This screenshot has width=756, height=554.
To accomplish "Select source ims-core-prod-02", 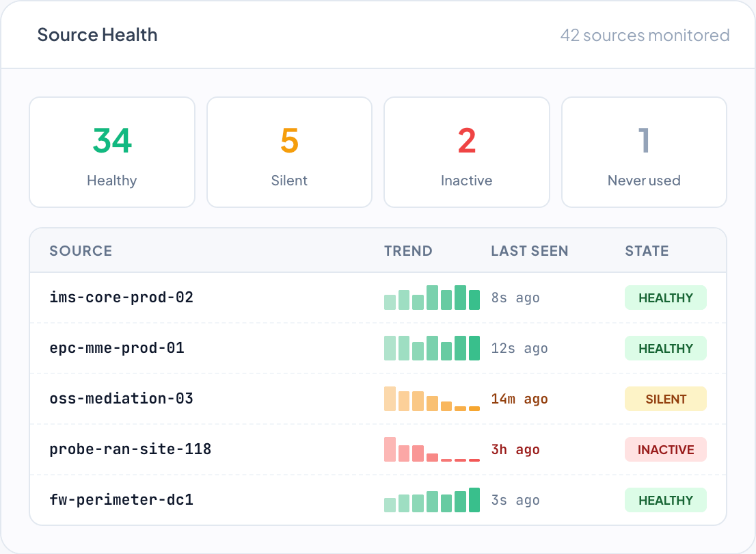I will click(121, 298).
